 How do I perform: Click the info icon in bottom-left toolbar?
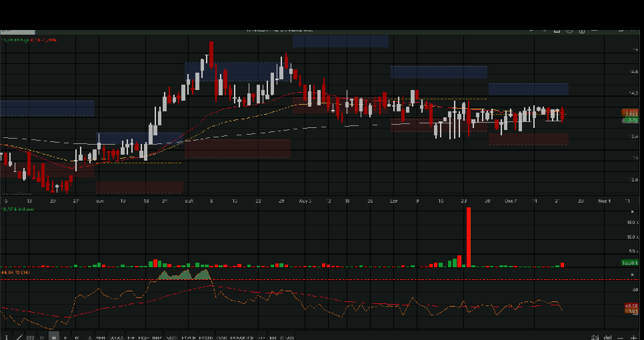coord(6,337)
